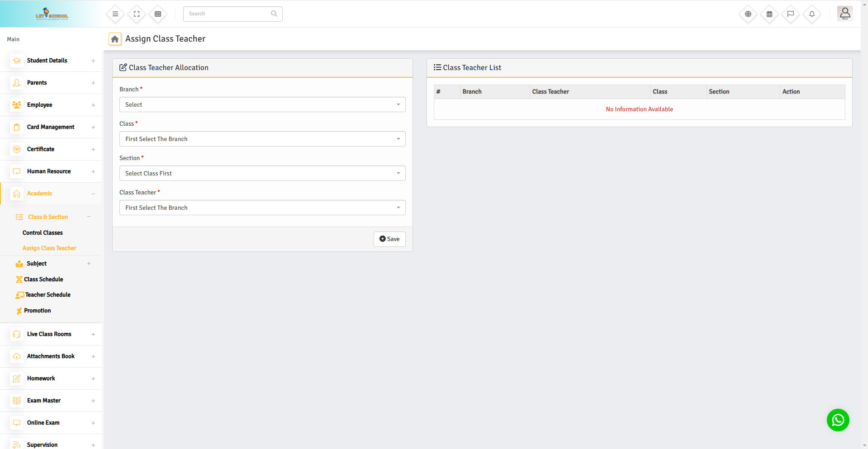Click the Save button

tap(389, 239)
